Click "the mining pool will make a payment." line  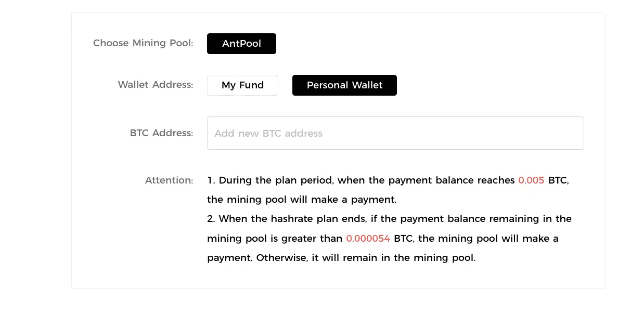pos(302,200)
